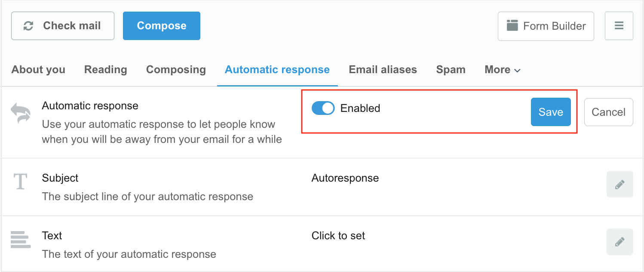
Task: Click the pencil icon to edit the Text
Action: pos(619,242)
